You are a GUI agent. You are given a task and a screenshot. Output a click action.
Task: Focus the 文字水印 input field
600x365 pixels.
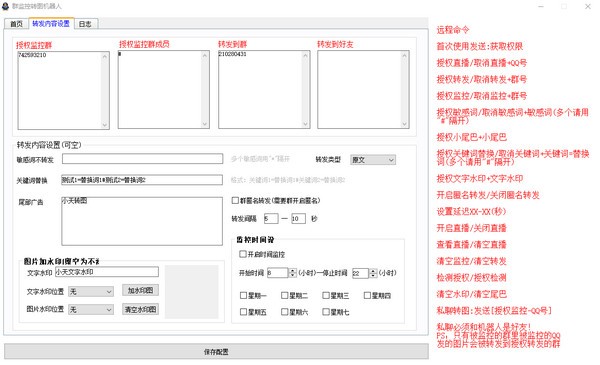point(107,272)
